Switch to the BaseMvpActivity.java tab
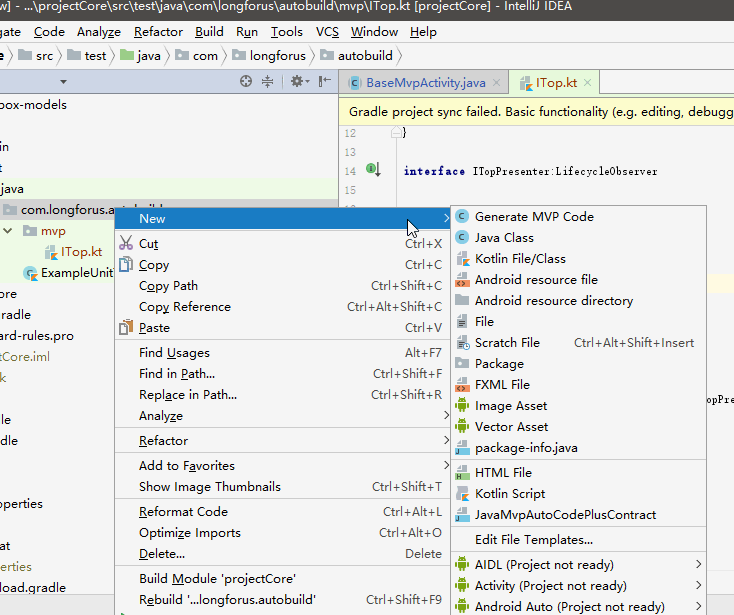The height and width of the screenshot is (615, 734). pos(425,83)
